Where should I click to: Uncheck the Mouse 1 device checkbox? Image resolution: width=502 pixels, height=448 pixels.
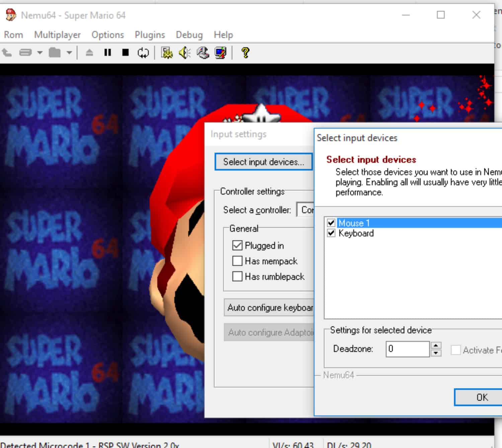(x=331, y=223)
